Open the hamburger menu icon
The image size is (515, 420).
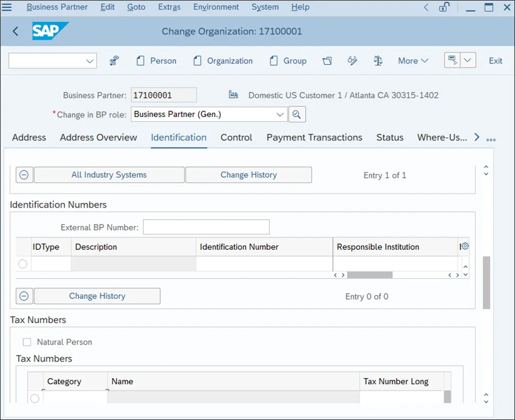(6, 7)
